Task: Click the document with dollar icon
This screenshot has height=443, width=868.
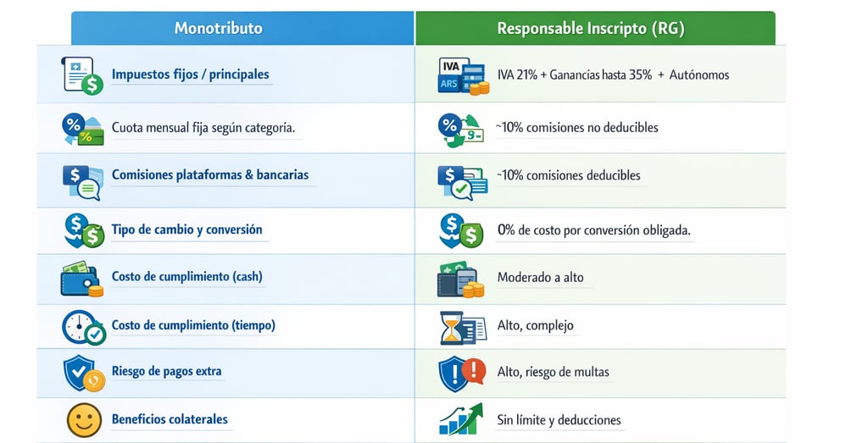Action: coord(82,75)
